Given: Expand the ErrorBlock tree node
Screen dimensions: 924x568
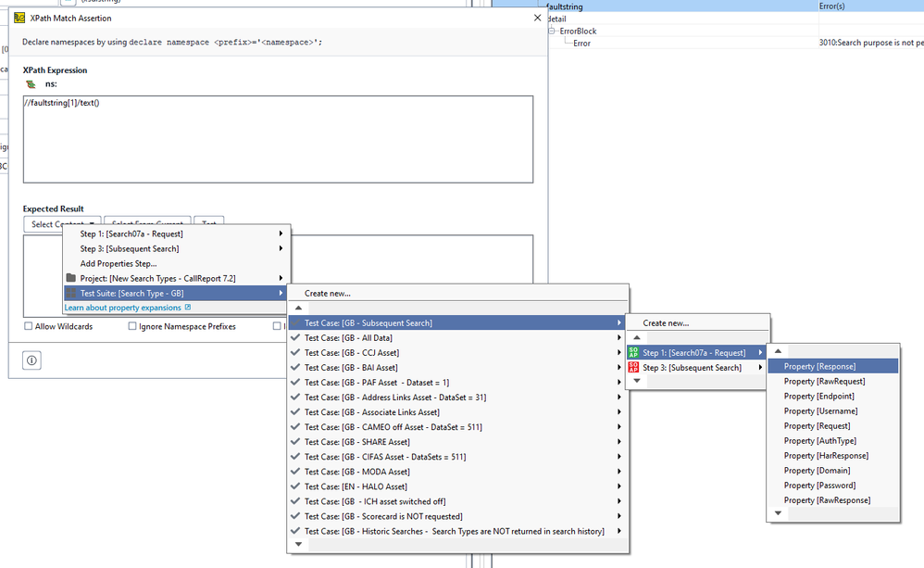Looking at the screenshot, I should (552, 31).
